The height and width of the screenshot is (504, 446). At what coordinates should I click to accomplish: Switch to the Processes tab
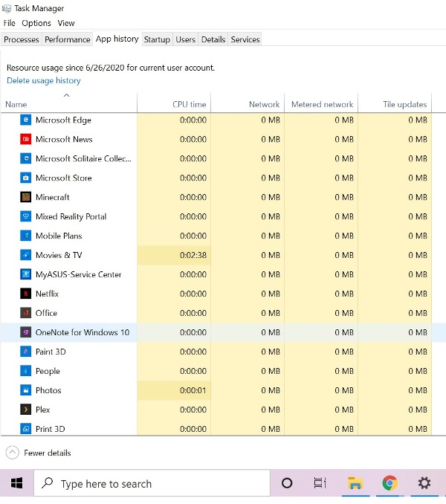click(22, 39)
